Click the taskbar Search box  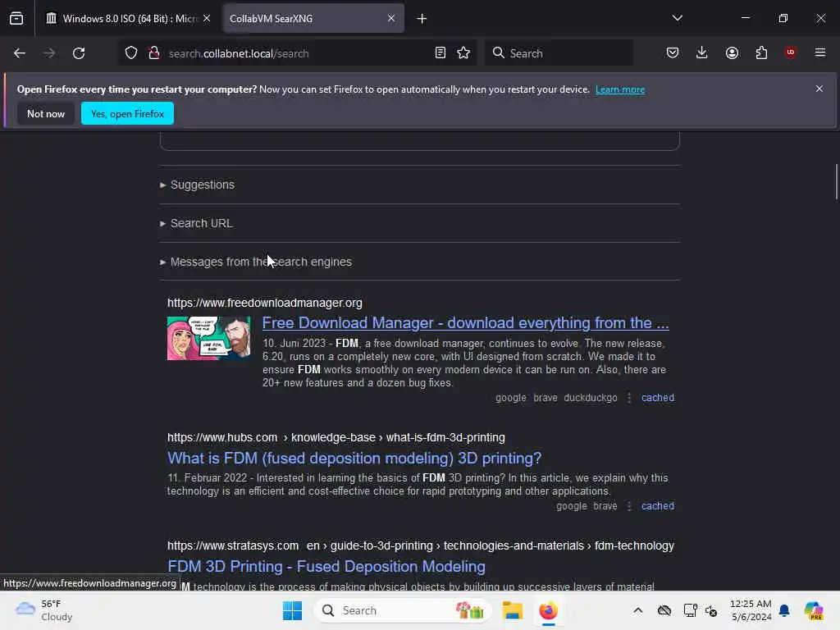(x=403, y=610)
